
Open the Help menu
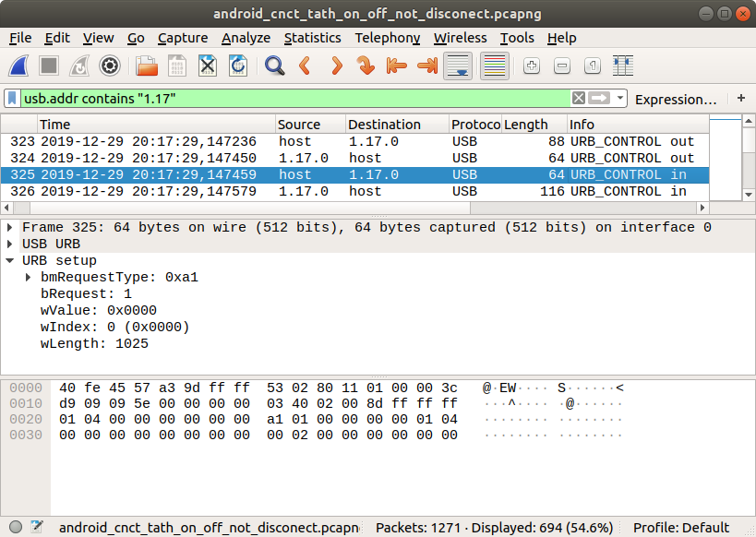tap(562, 38)
